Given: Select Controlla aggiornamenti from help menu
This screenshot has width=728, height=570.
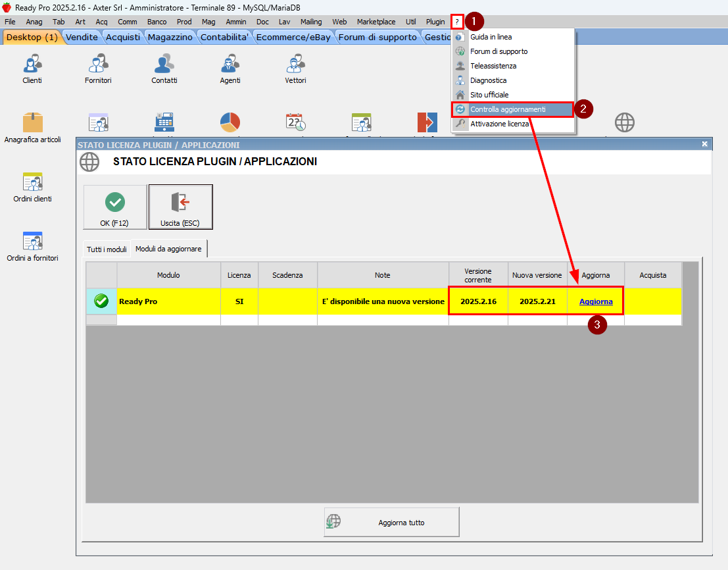Looking at the screenshot, I should 513,109.
